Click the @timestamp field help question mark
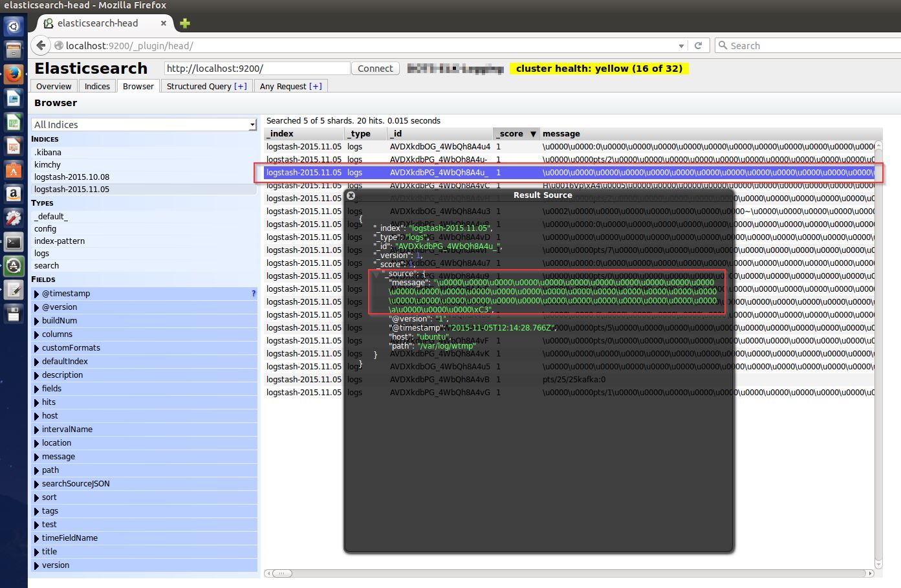The height and width of the screenshot is (588, 901). (254, 294)
